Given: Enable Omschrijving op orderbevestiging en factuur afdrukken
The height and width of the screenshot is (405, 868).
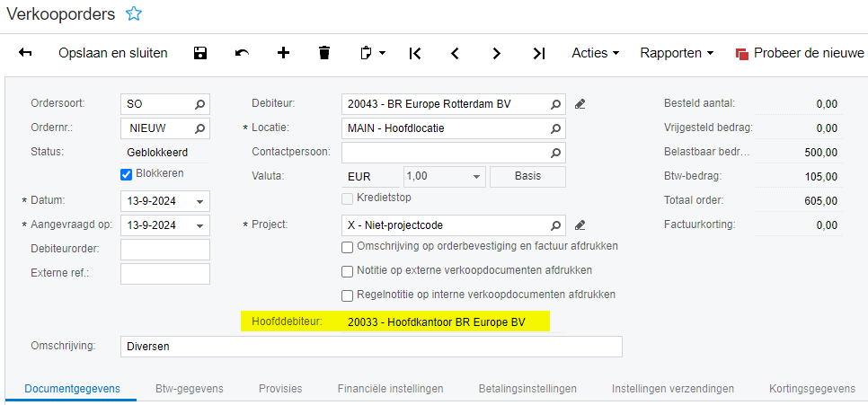Looking at the screenshot, I should 348,247.
